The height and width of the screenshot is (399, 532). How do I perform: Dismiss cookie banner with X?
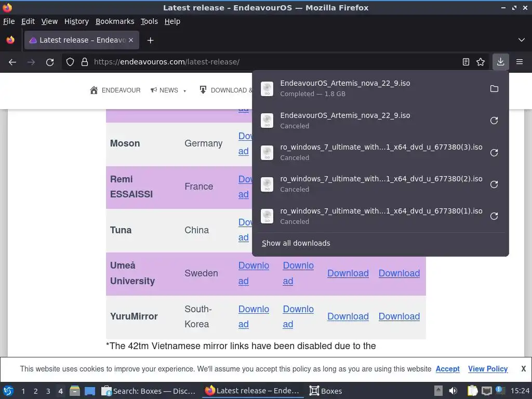coord(524,369)
